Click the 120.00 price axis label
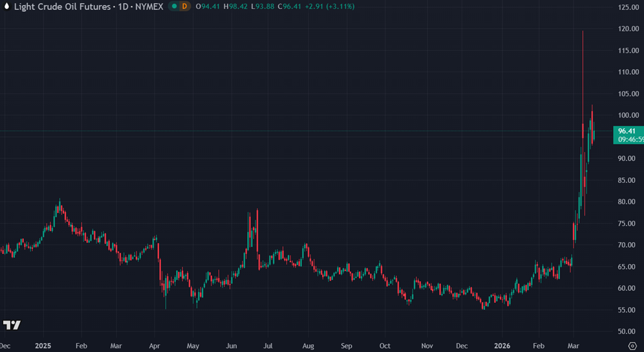The image size is (644, 352). tap(628, 29)
